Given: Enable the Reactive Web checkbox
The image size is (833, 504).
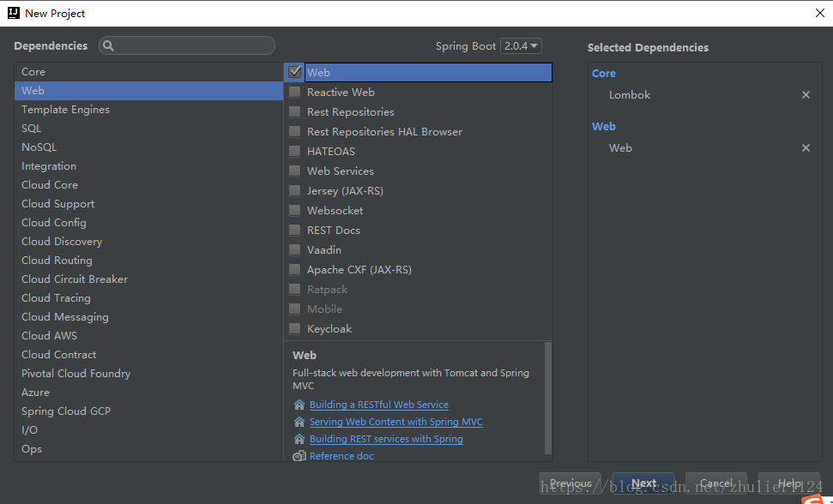Looking at the screenshot, I should [x=295, y=93].
